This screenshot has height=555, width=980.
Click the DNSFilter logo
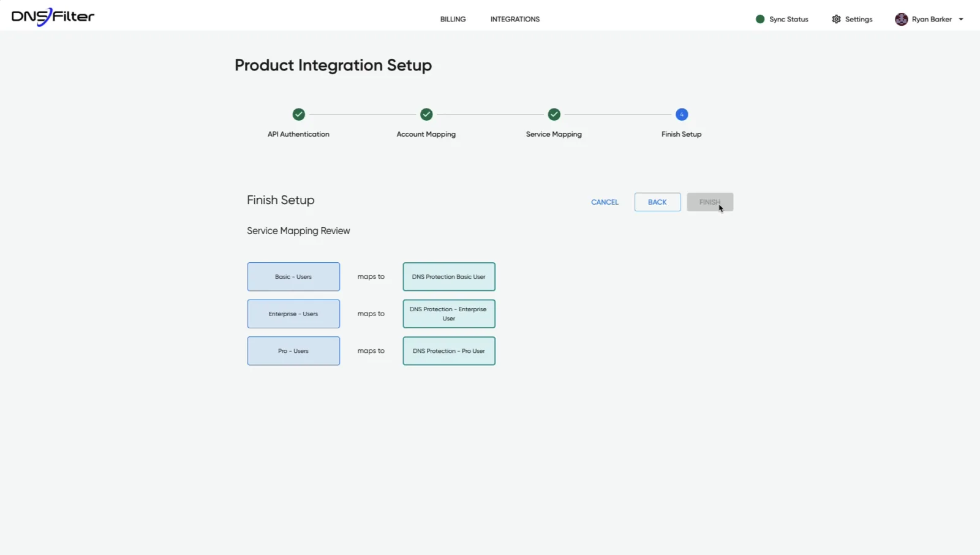coord(53,17)
